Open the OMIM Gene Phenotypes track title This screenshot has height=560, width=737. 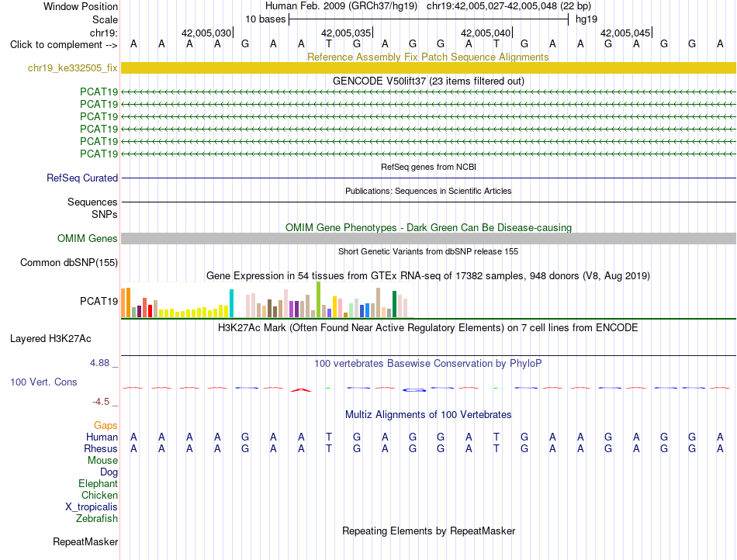point(428,227)
